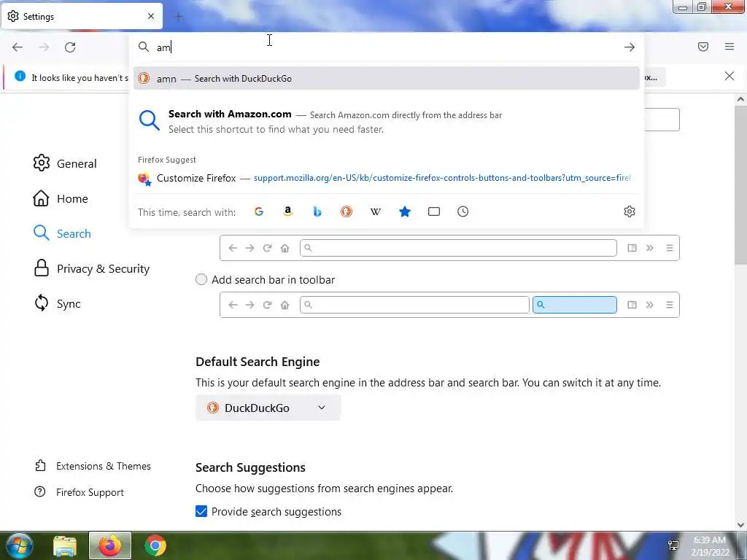The width and height of the screenshot is (747, 560).
Task: Select Add search bar in toolbar option
Action: click(201, 279)
